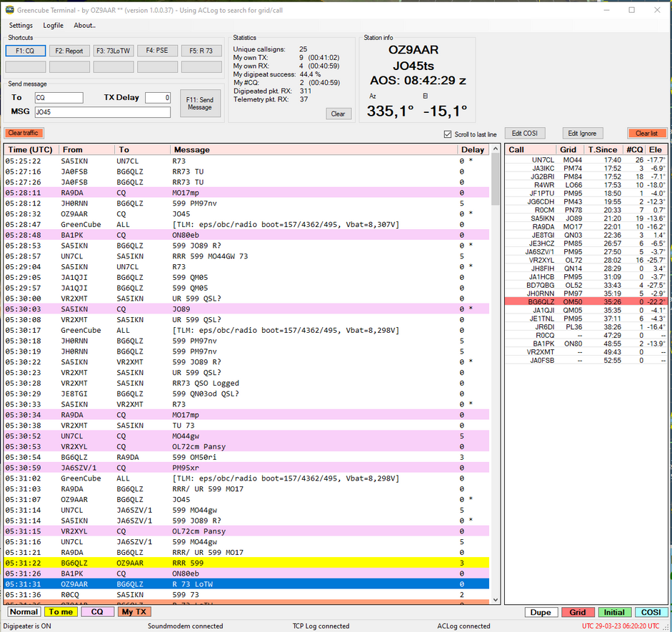
Task: Click the #CQ column header
Action: 634,149
